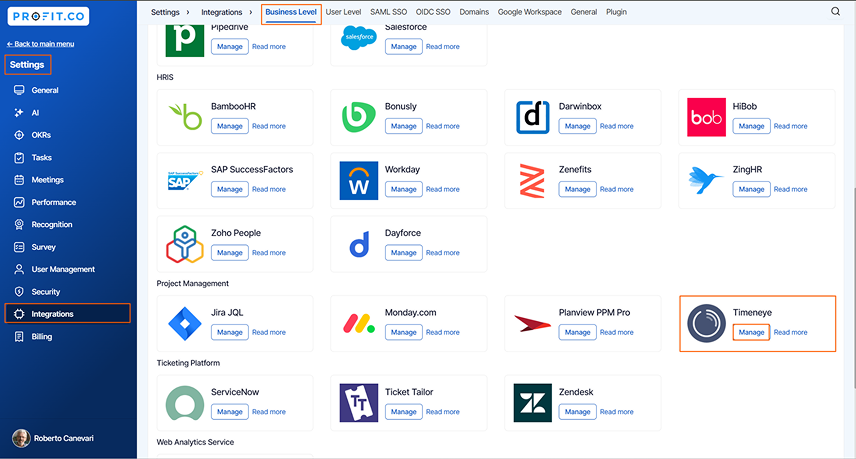Click the General sidebar monitor icon
This screenshot has height=459, width=856.
19,90
